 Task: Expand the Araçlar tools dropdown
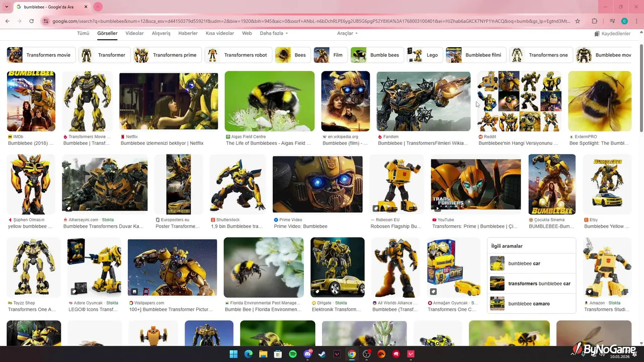(x=347, y=33)
